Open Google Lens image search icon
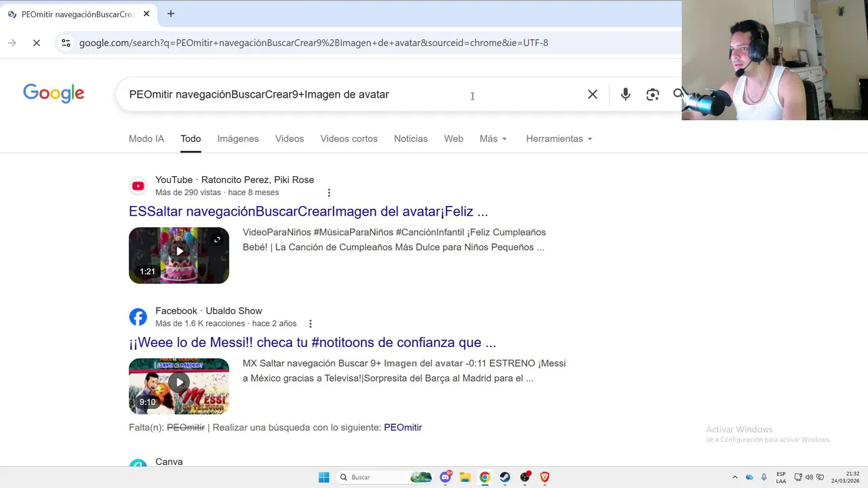This screenshot has height=488, width=868. [x=652, y=94]
